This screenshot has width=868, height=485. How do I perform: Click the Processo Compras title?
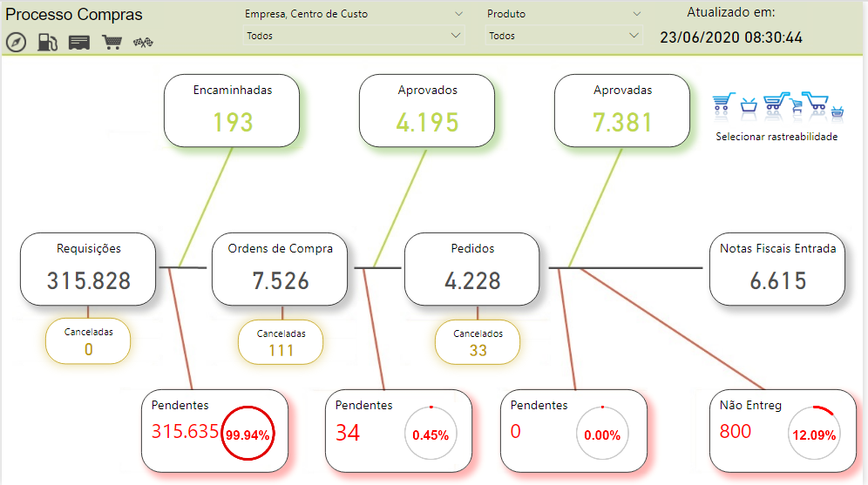[74, 15]
